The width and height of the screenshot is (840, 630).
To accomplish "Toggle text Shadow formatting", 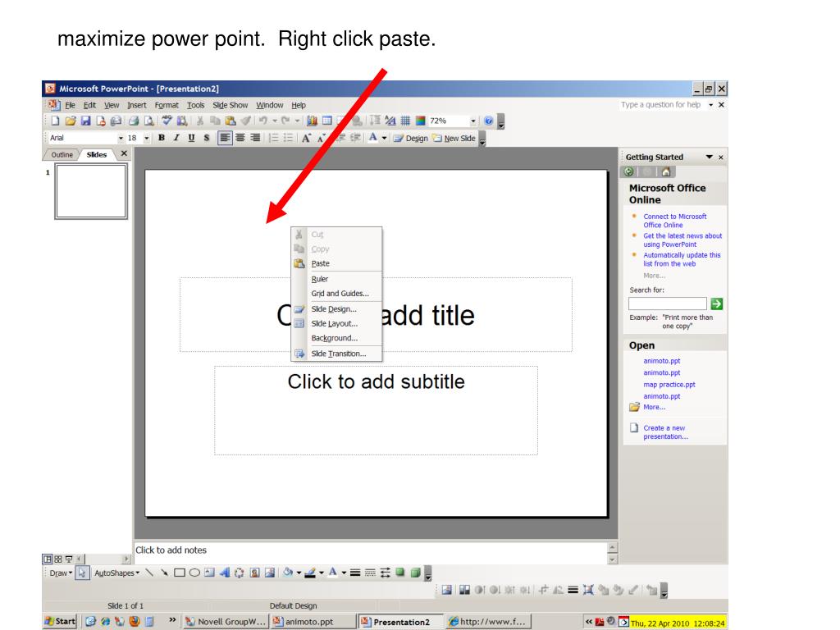I will 206,138.
